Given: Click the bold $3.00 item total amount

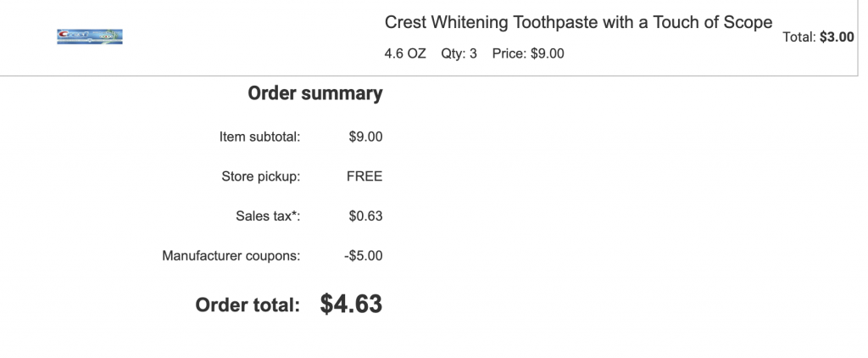Looking at the screenshot, I should 837,37.
